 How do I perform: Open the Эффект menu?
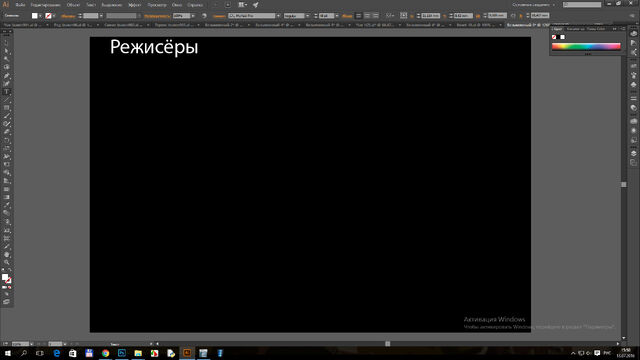tap(134, 5)
